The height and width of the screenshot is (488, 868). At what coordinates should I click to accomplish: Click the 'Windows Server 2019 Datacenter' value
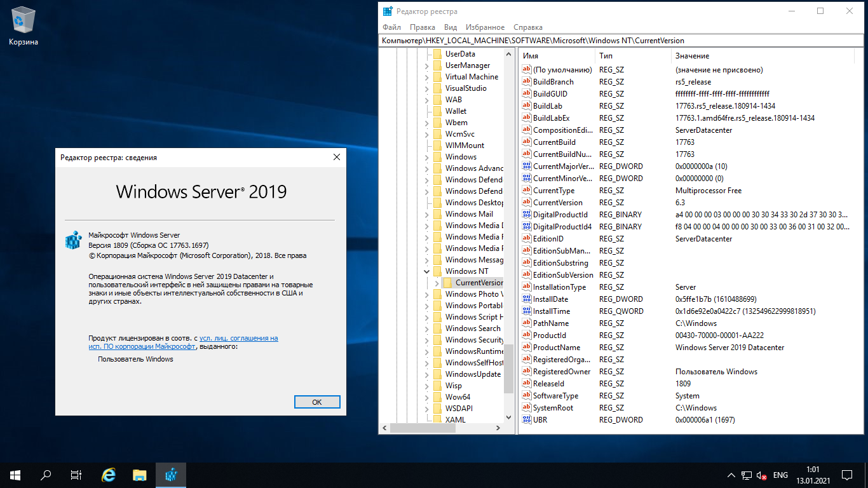coord(729,347)
